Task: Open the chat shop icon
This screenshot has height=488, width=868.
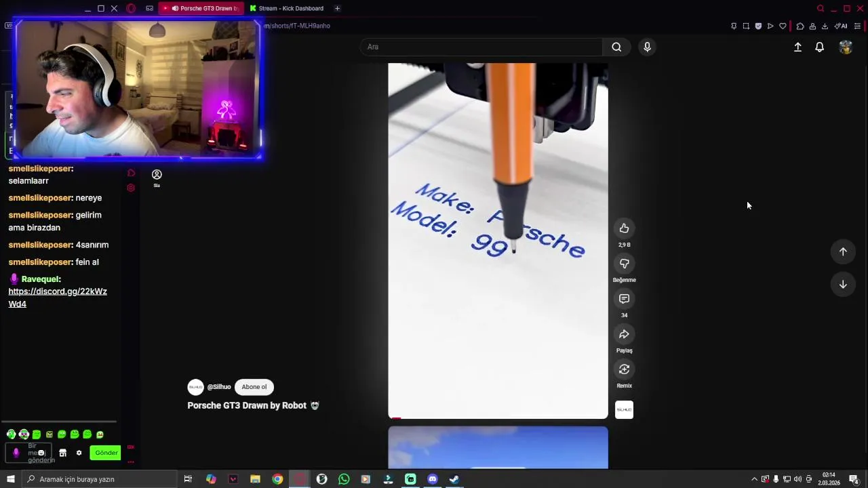Action: (x=62, y=453)
